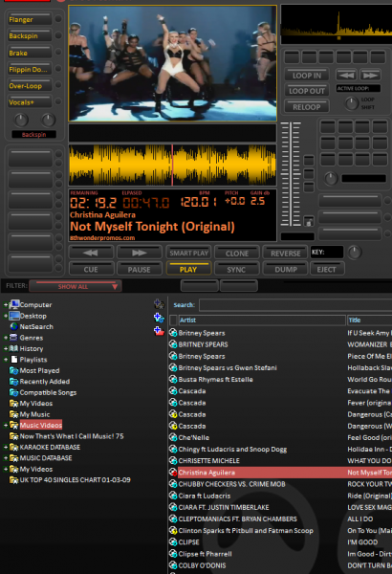Click the SYNC button
Screen dimensions: 392x574
(x=236, y=269)
